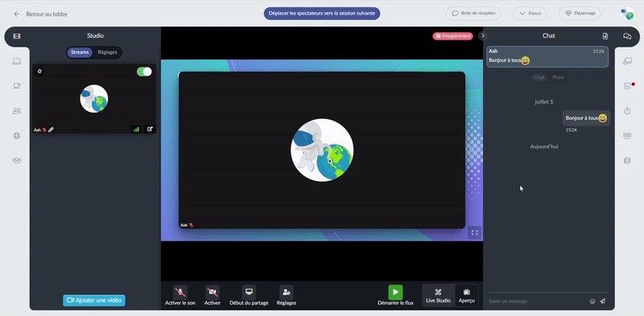Click the chat bubbles icon in the header
644x316 pixels.
(x=627, y=36)
